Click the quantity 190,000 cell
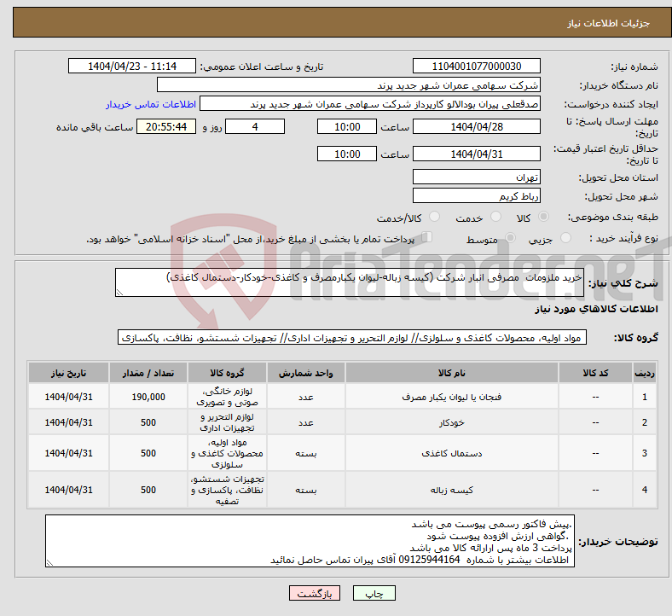The height and width of the screenshot is (616, 672). [x=148, y=397]
